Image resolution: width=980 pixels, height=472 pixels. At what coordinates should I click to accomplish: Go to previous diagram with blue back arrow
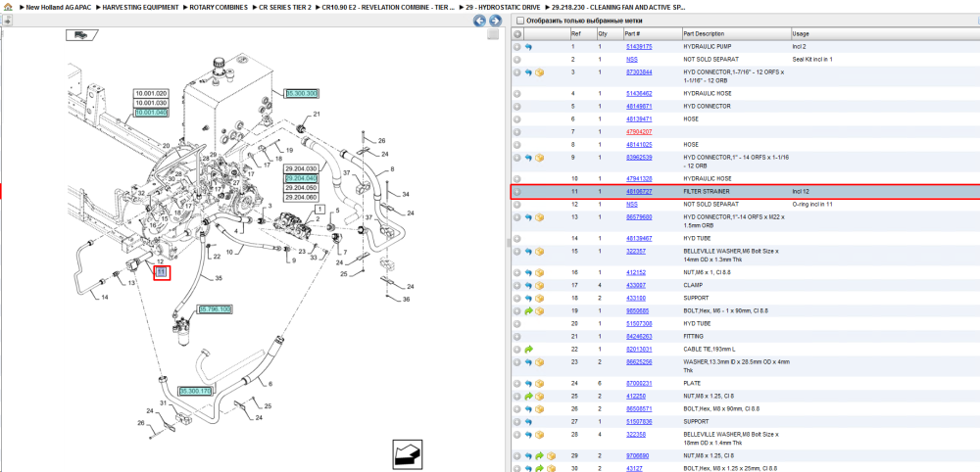(x=479, y=21)
